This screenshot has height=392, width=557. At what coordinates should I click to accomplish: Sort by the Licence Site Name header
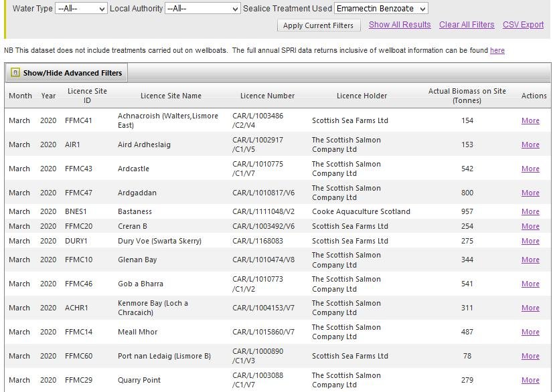tap(171, 96)
